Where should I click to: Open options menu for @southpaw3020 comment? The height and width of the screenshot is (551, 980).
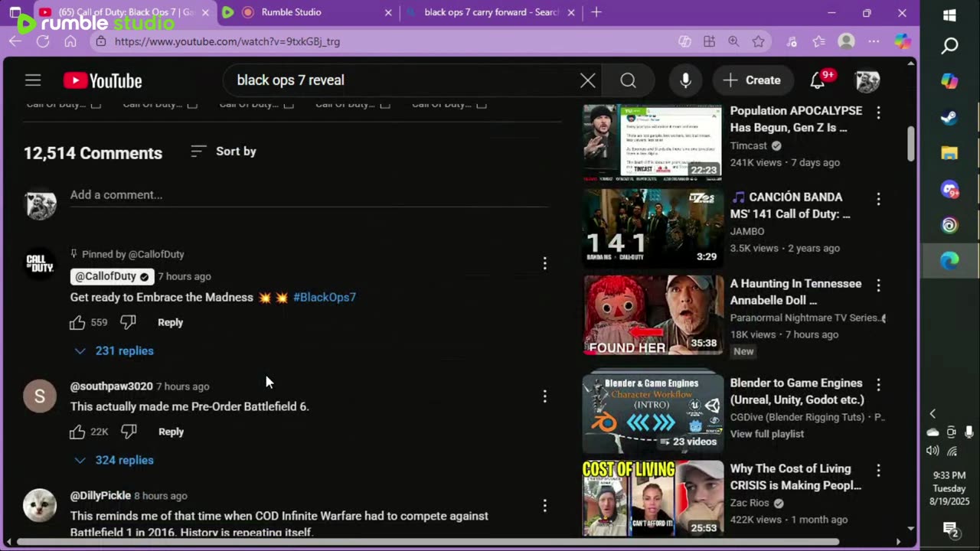pyautogui.click(x=544, y=396)
